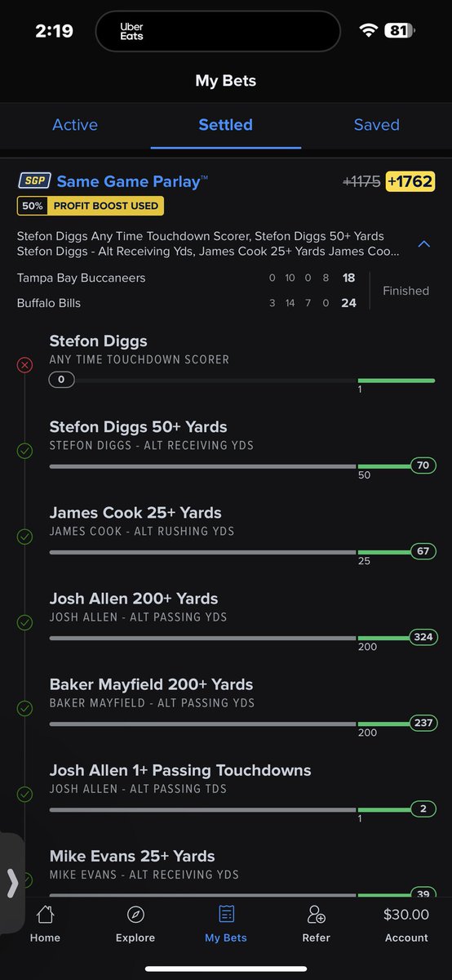Expand the side handle arrow on left edge

point(11,883)
